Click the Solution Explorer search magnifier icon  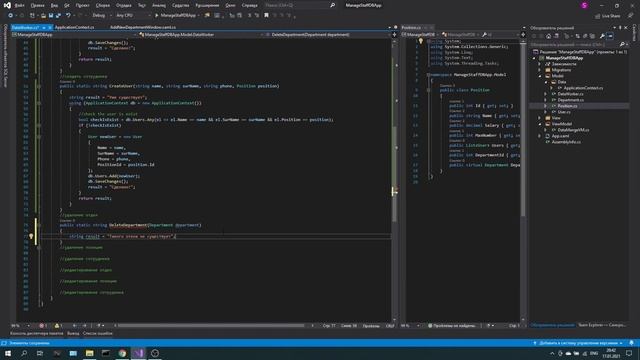[x=622, y=44]
